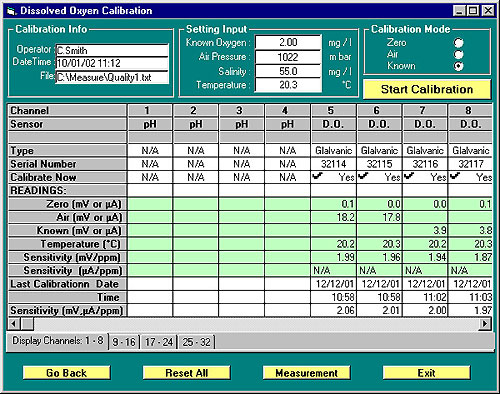Image resolution: width=500 pixels, height=394 pixels.
Task: Maximize the Dissolved Oxygen Calibration window
Action: [x=473, y=11]
